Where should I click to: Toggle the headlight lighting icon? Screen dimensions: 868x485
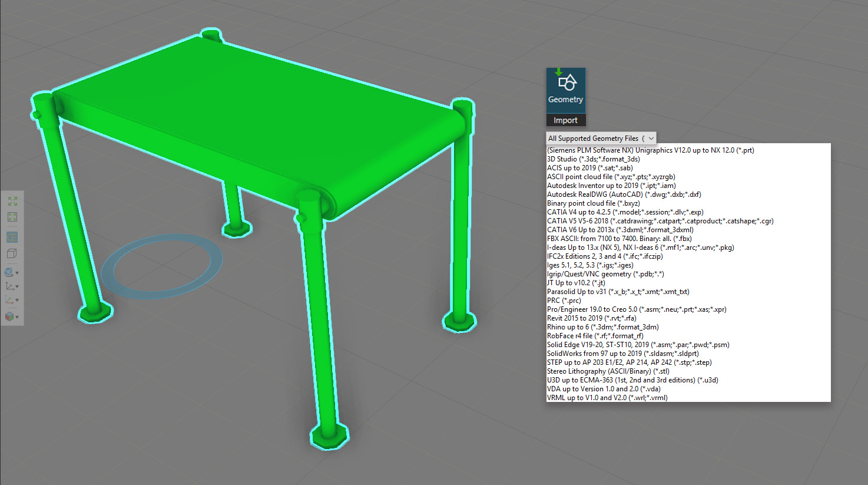tap(12, 237)
